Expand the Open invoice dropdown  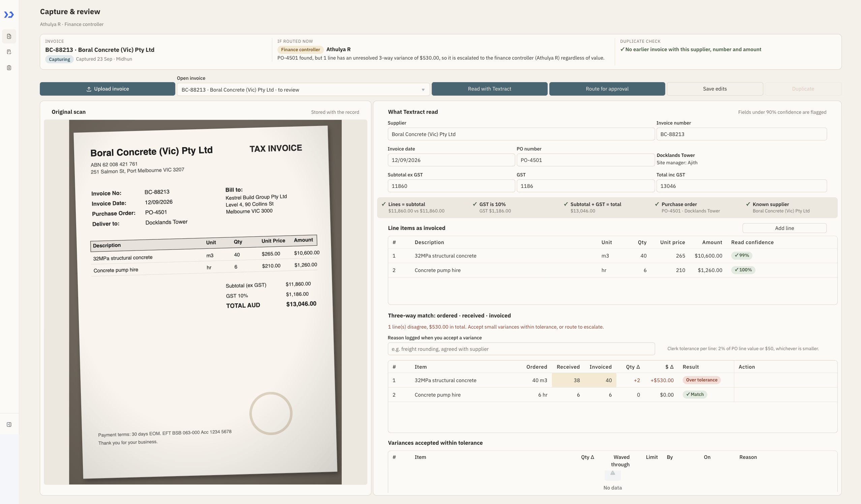click(303, 90)
